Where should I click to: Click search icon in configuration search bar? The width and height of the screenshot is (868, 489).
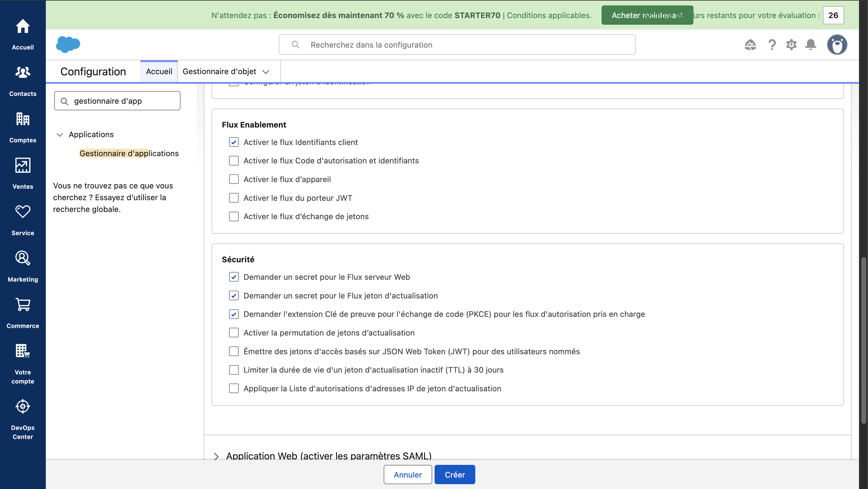click(x=295, y=45)
